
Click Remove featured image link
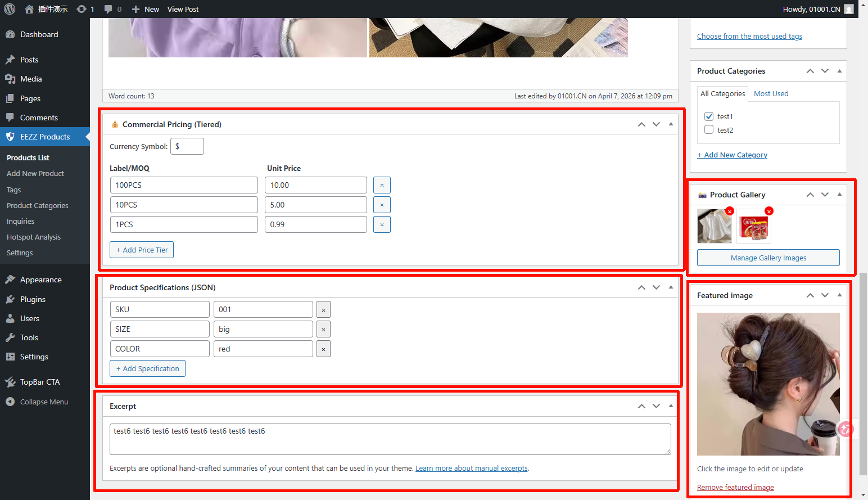point(735,487)
